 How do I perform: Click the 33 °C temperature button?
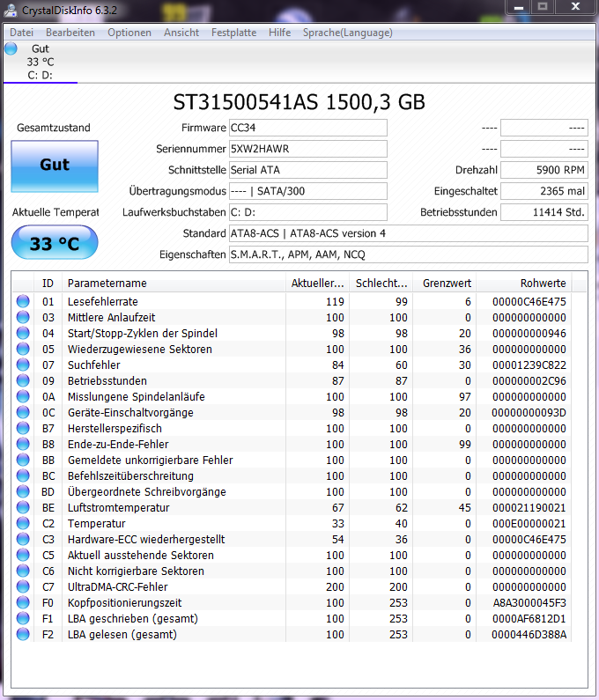[x=55, y=242]
